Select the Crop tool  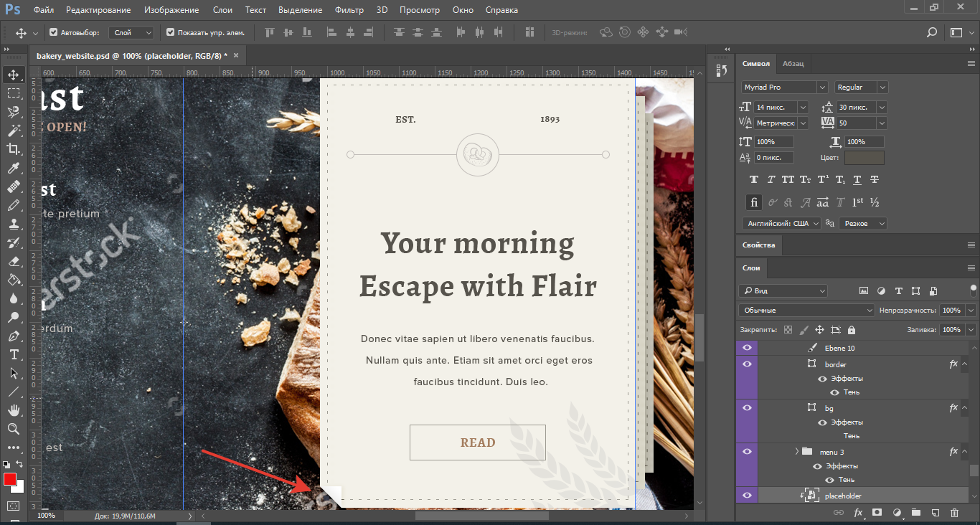click(x=14, y=149)
